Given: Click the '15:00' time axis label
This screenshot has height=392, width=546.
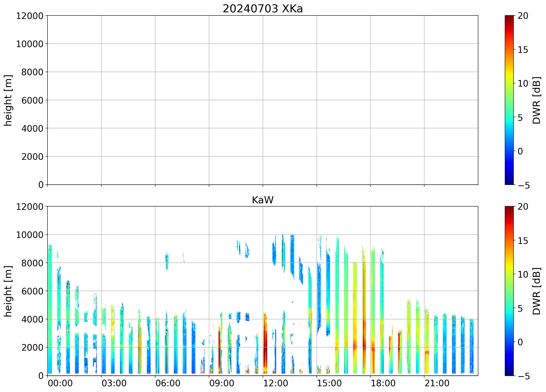Looking at the screenshot, I should pyautogui.click(x=329, y=383).
